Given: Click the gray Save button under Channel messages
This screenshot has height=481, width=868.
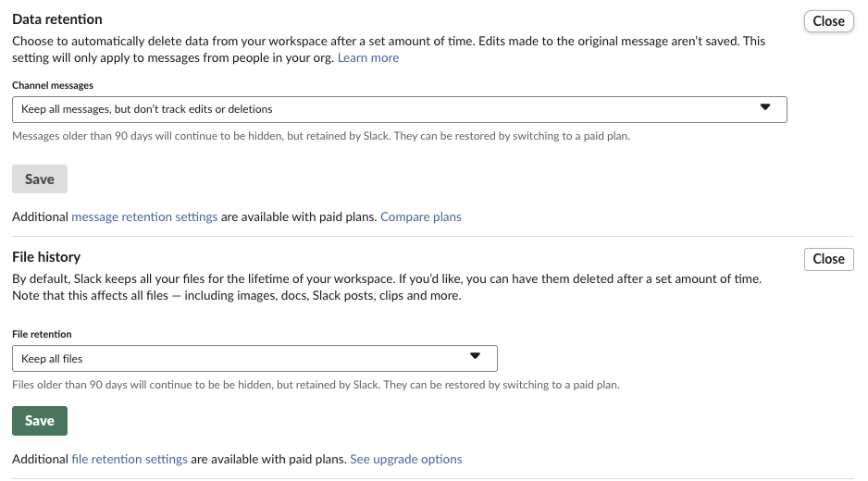Looking at the screenshot, I should click(x=40, y=179).
